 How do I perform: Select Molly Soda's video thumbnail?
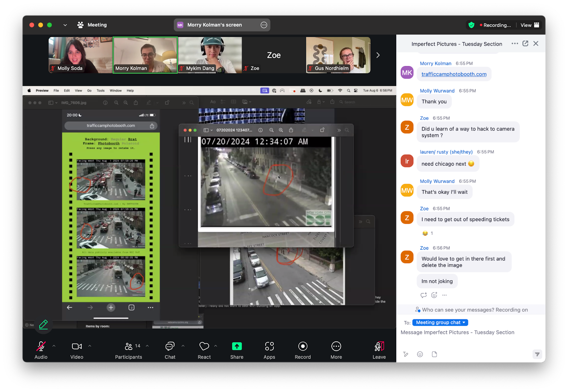click(x=81, y=55)
